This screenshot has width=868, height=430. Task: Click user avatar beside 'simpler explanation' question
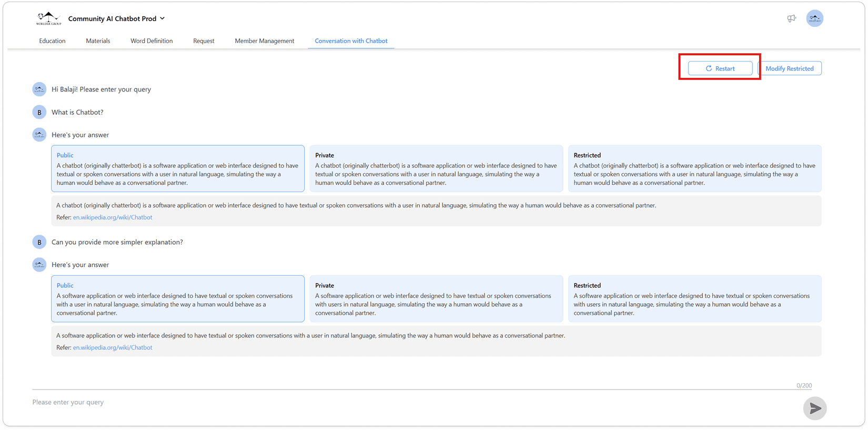pos(39,242)
